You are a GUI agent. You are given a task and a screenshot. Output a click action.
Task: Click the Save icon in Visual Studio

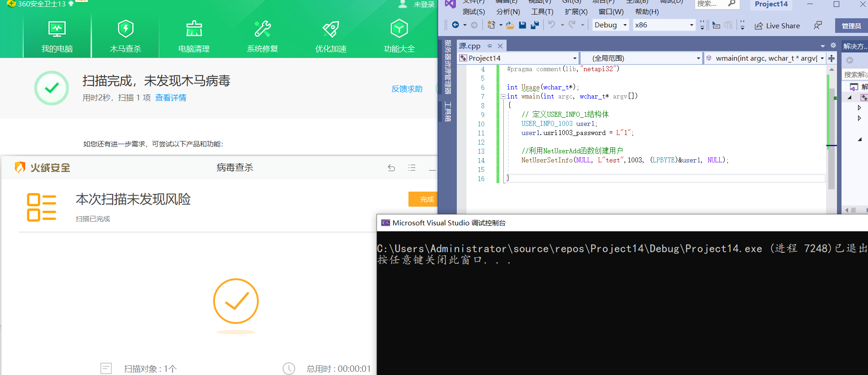click(x=523, y=25)
